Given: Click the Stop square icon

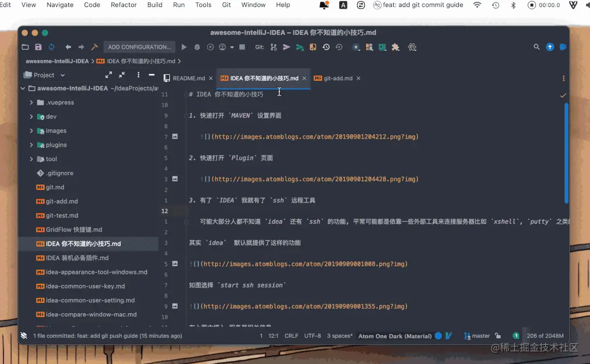Looking at the screenshot, I should 243,47.
